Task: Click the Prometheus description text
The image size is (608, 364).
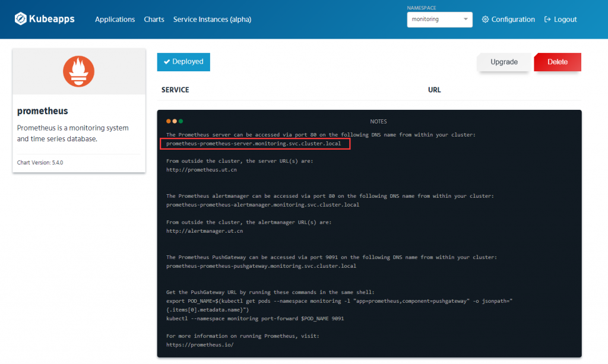Action: pos(73,134)
